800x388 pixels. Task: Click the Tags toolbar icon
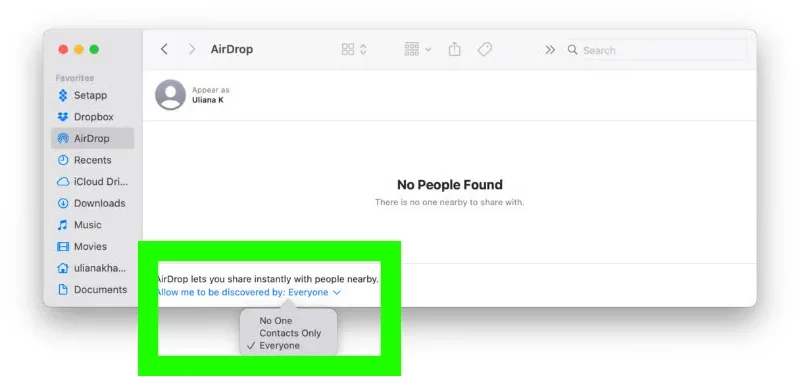point(485,49)
